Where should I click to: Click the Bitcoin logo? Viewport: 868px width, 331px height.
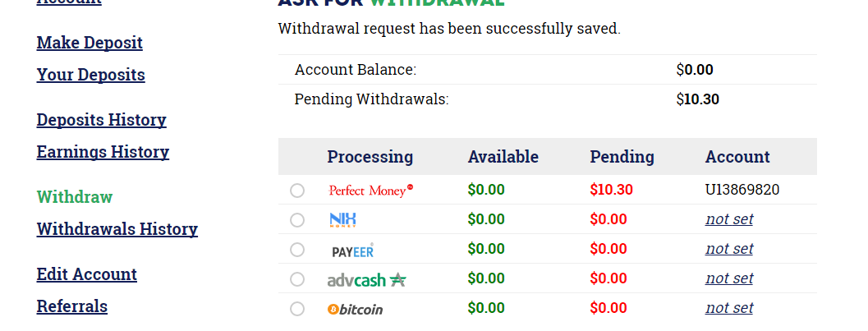pyautogui.click(x=355, y=310)
